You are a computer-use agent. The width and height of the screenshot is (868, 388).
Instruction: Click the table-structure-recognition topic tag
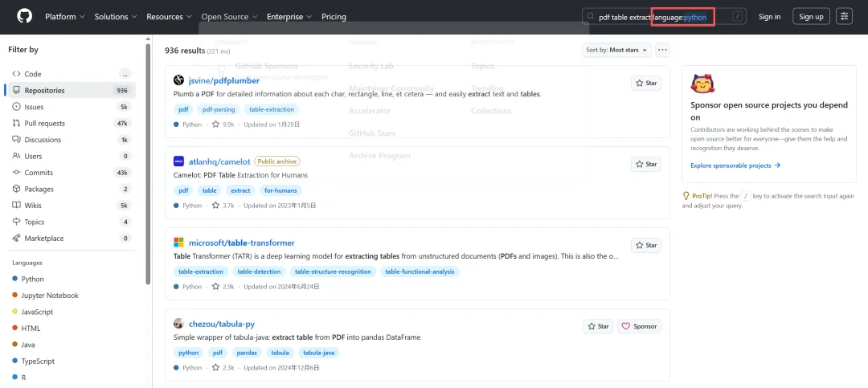pos(334,272)
